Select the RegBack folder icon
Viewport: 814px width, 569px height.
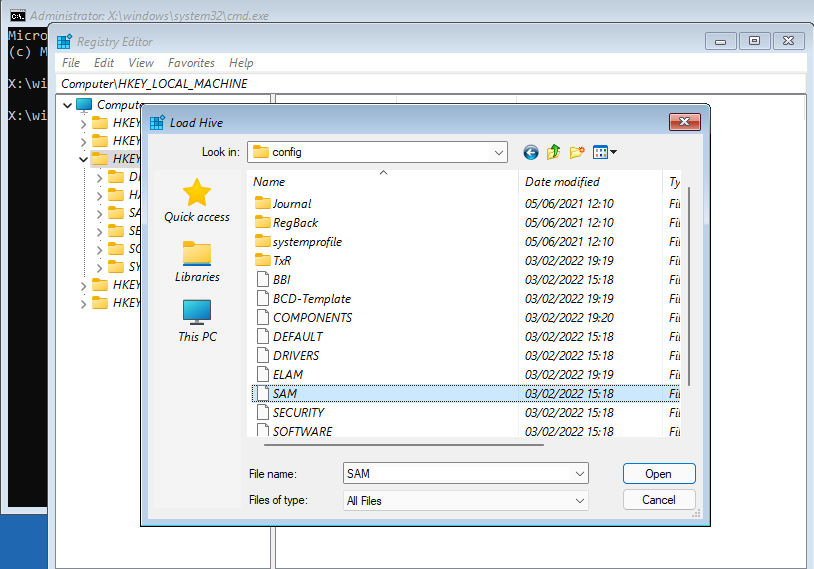pyautogui.click(x=263, y=222)
